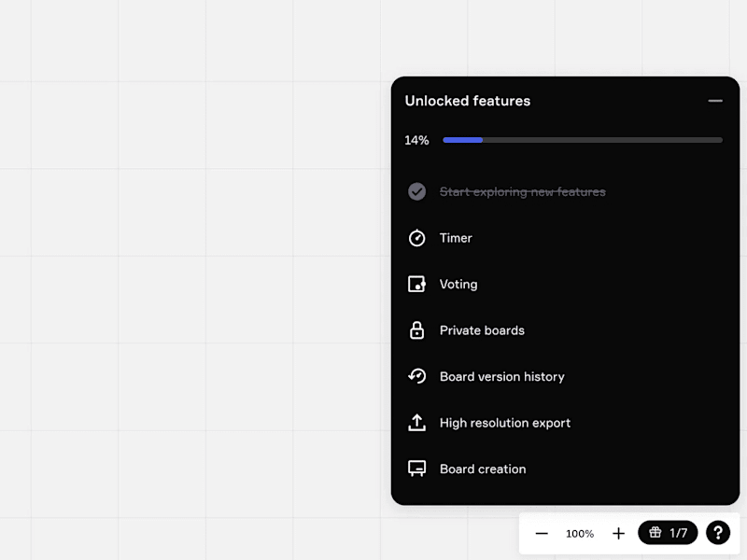This screenshot has height=560, width=747.
Task: Select the Voting feature label
Action: pyautogui.click(x=458, y=285)
